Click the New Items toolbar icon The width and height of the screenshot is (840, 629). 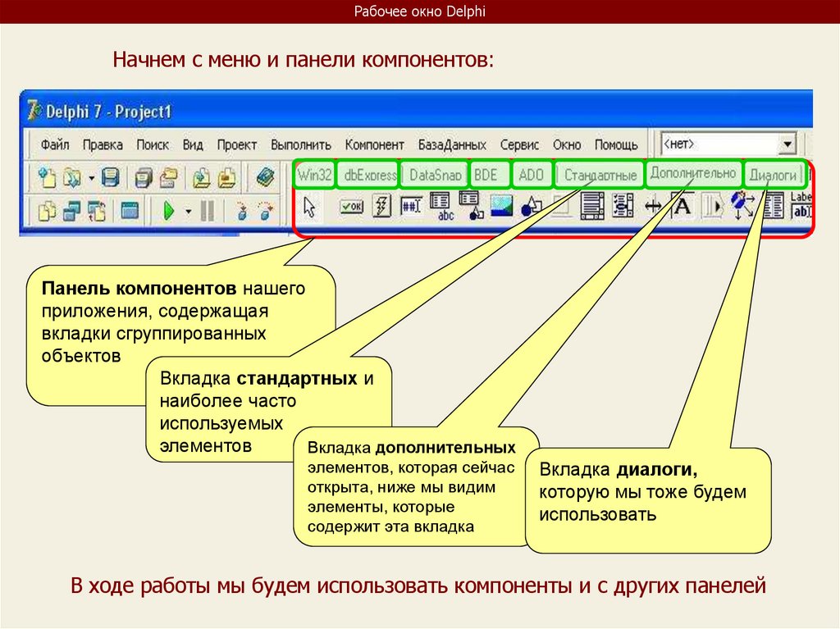(x=47, y=177)
